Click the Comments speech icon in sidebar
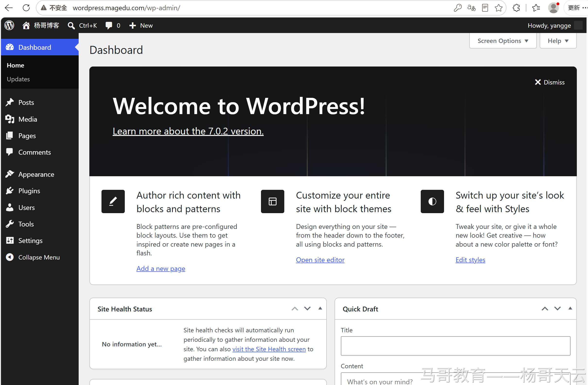588x385 pixels. point(10,152)
